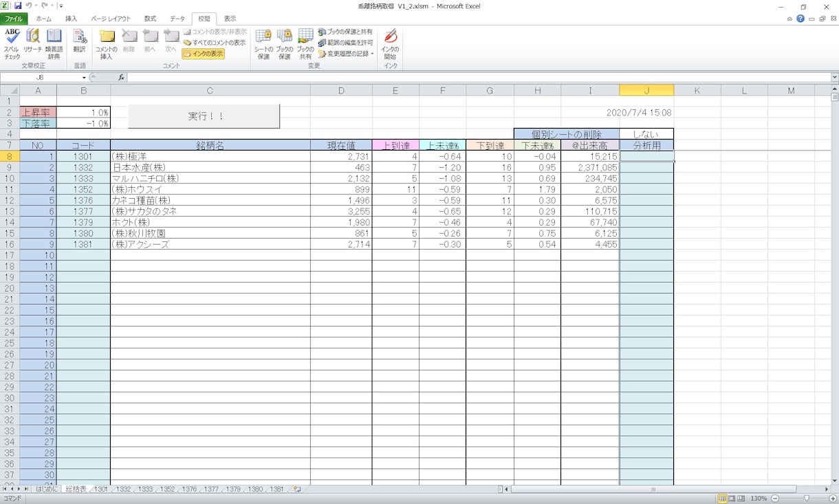This screenshot has width=839, height=504.
Task: Click the 実行！！ button
Action: click(204, 116)
